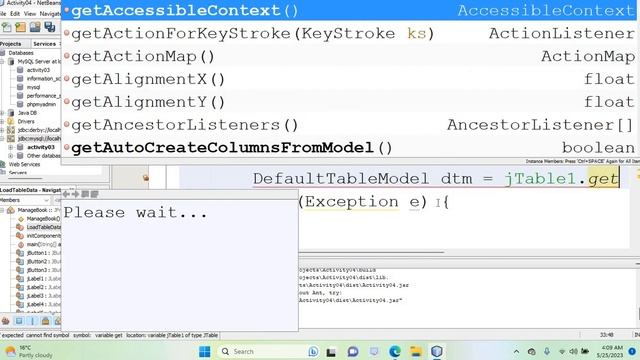The height and width of the screenshot is (360, 640).
Task: Expand the jdbc:derby connection node
Action: pyautogui.click(x=2, y=130)
